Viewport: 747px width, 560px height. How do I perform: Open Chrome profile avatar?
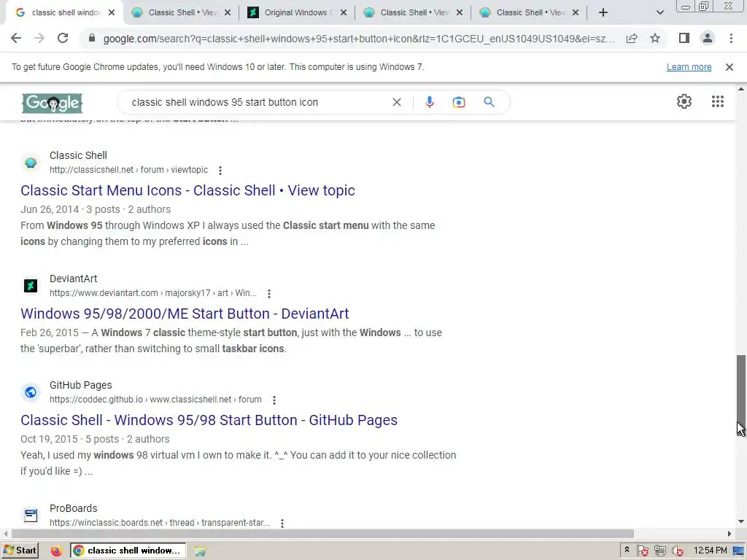click(x=708, y=38)
